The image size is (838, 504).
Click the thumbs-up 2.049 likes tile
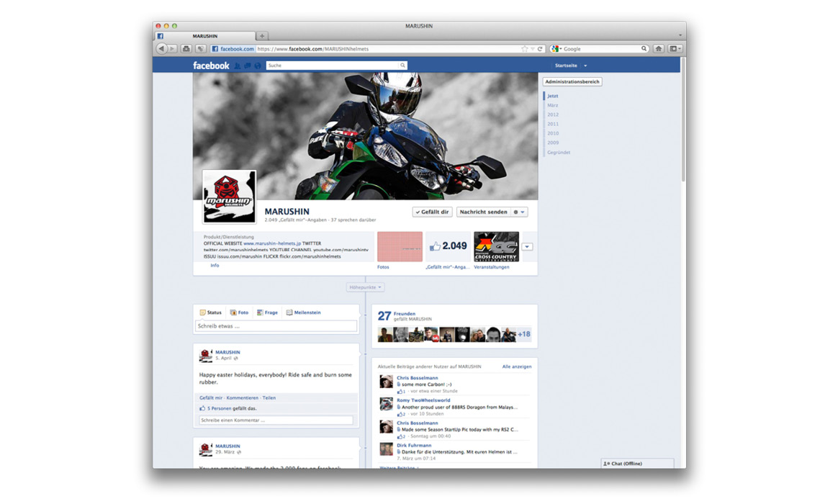(x=448, y=246)
